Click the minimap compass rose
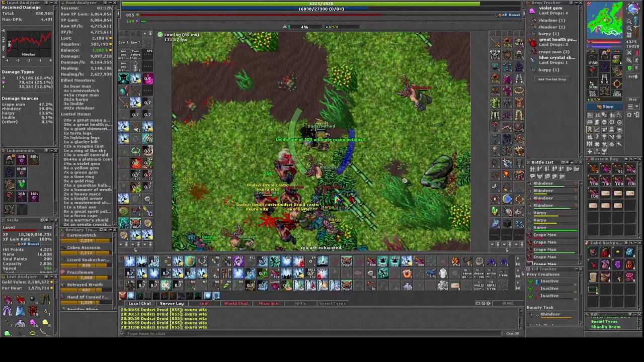Viewport: 644px width, 362px height. (x=633, y=8)
